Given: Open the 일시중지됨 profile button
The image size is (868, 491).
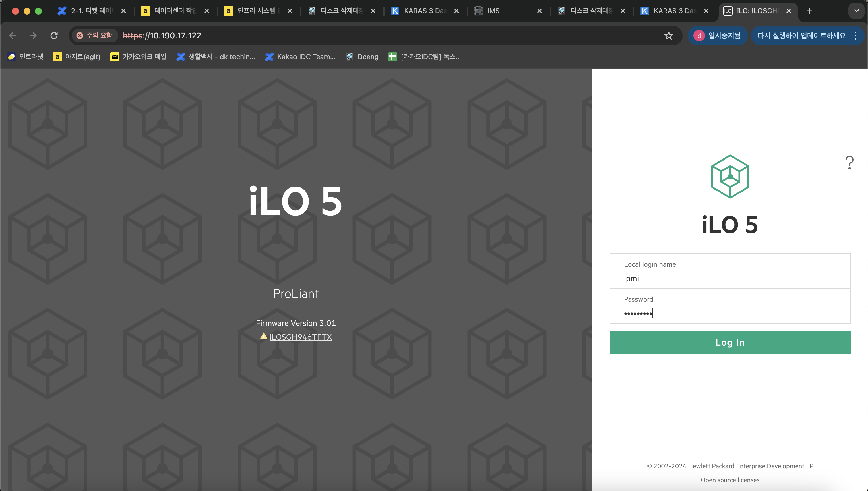Looking at the screenshot, I should [x=717, y=35].
